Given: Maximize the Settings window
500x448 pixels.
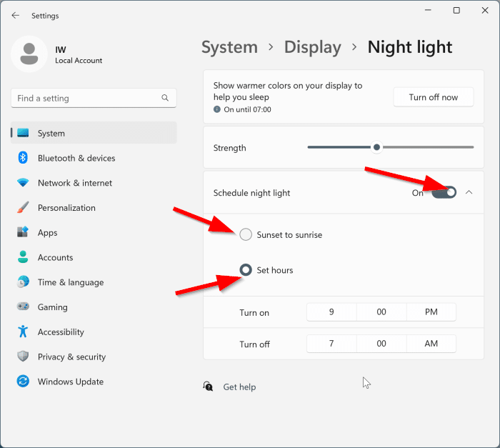Looking at the screenshot, I should (456, 10).
